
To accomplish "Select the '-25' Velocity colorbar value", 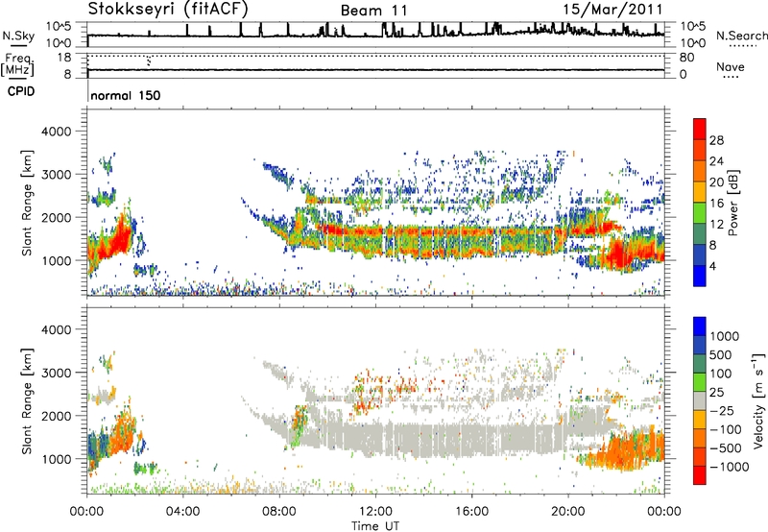I will 722,410.
